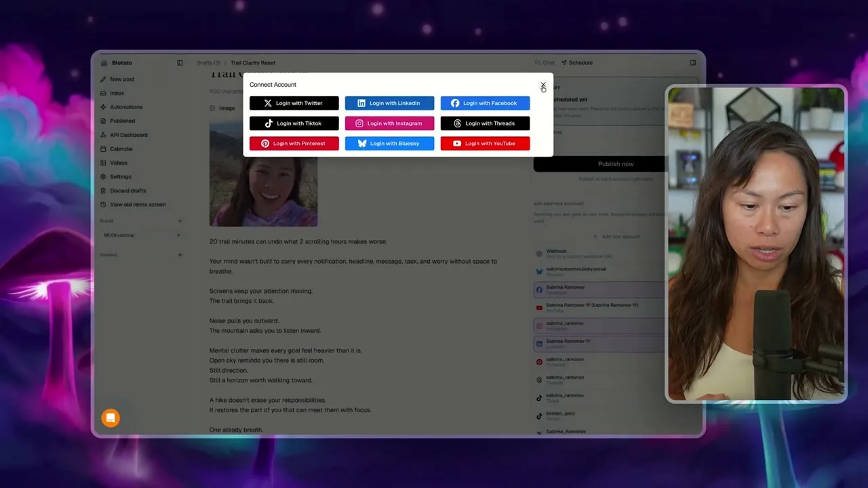
Task: Collapse the left sidebar panel icon
Action: coord(180,62)
